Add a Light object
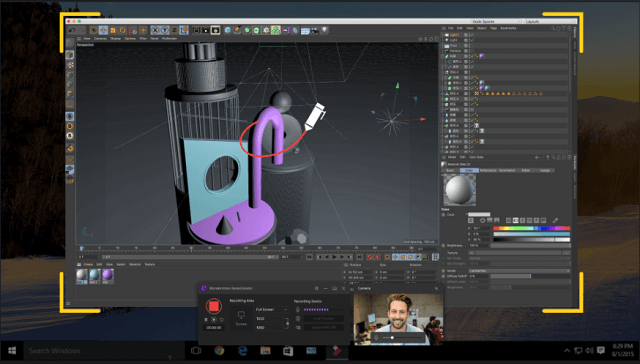This screenshot has width=640, height=364. click(x=324, y=30)
